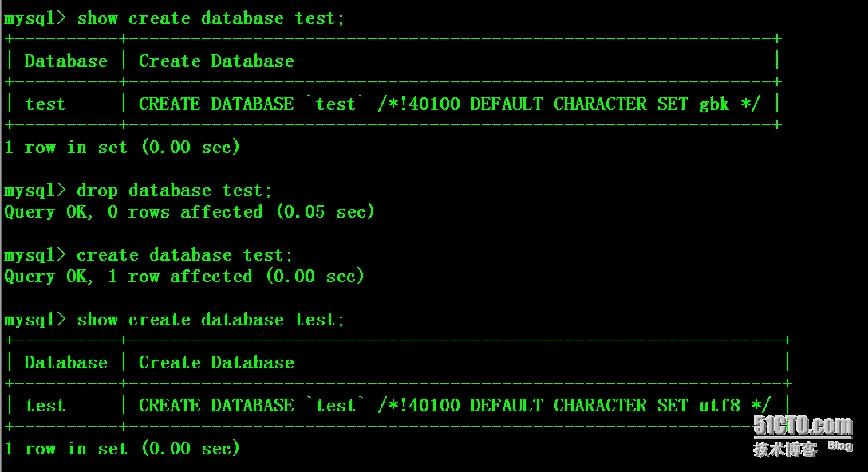Viewport: 868px width, 472px height.
Task: Click the mysql> prompt before 'create database test;'
Action: coord(36,255)
